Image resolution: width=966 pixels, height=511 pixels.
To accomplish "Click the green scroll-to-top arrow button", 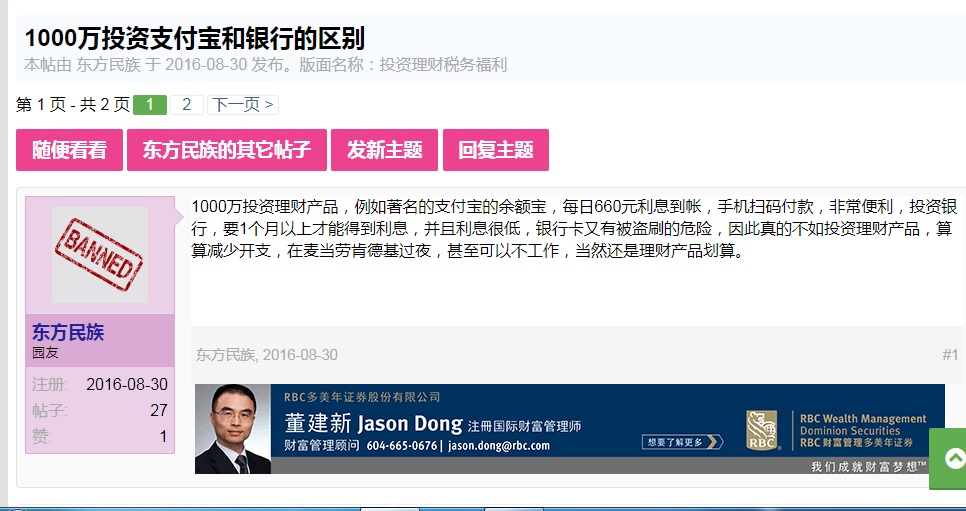I will pyautogui.click(x=948, y=458).
